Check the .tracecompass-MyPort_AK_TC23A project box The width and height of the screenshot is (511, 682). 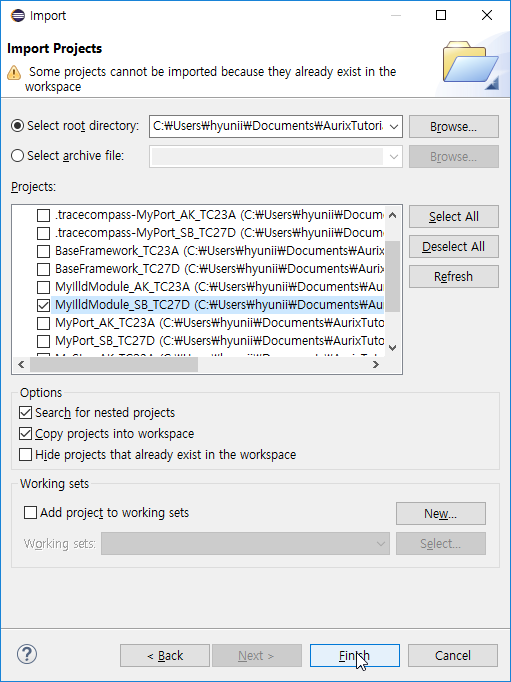[43, 215]
